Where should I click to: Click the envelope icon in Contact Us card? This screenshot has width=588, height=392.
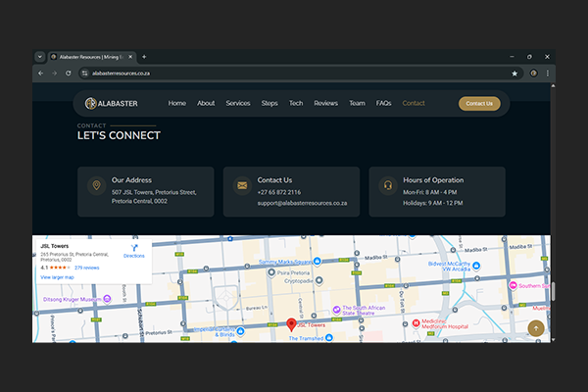pos(242,185)
